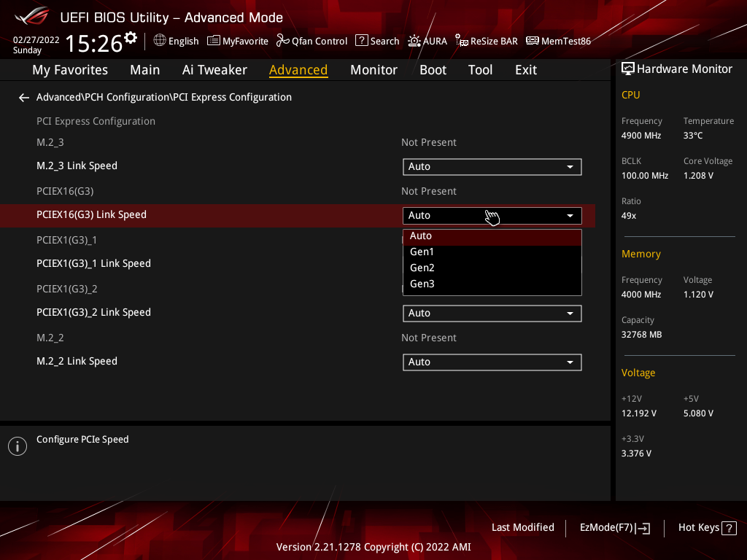Select the Advanced tab
Screen dimensions: 747x560
point(298,70)
